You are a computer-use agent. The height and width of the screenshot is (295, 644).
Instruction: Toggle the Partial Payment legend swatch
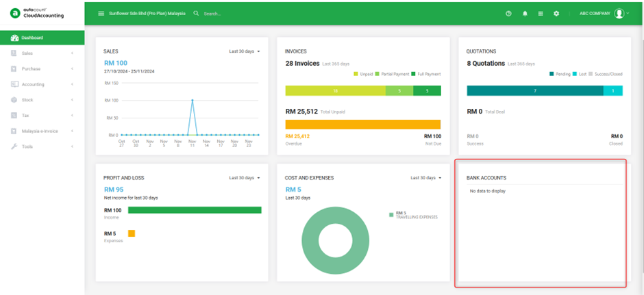click(x=377, y=74)
